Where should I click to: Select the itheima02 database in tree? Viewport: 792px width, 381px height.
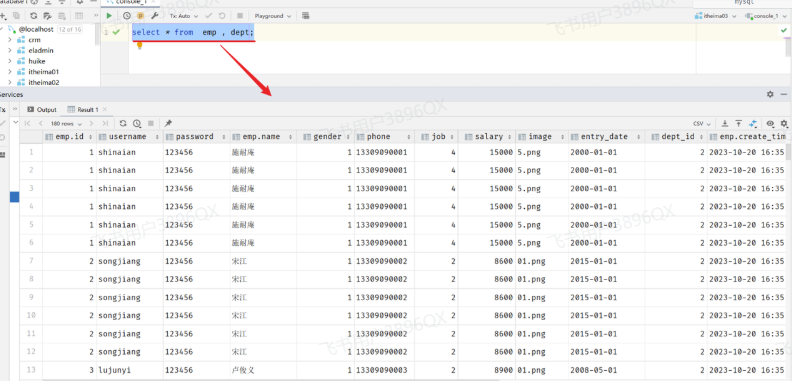(43, 82)
